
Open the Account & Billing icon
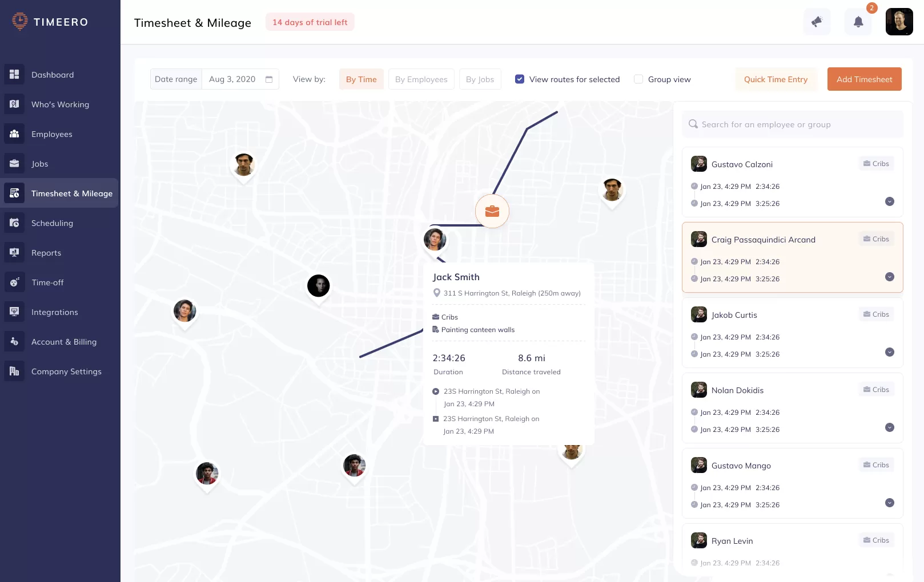14,341
